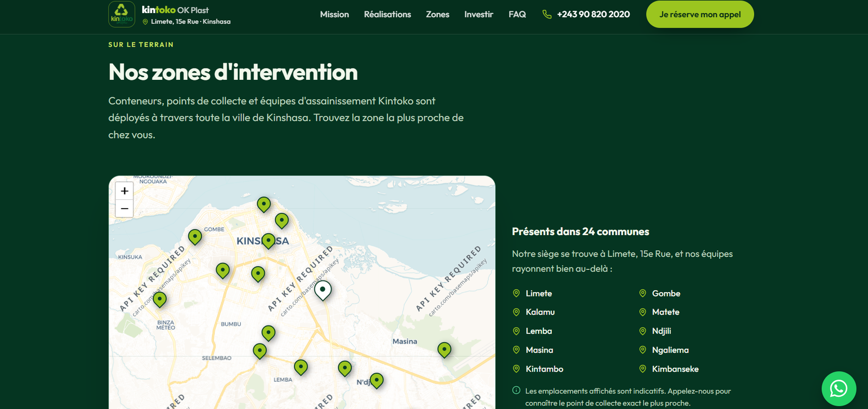The image size is (868, 409).
Task: Call the number +243 90 820 2020
Action: pos(593,14)
